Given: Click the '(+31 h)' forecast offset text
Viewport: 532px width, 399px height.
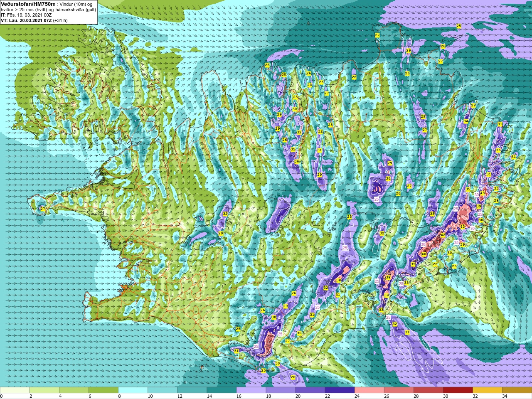Looking at the screenshot, I should point(60,20).
